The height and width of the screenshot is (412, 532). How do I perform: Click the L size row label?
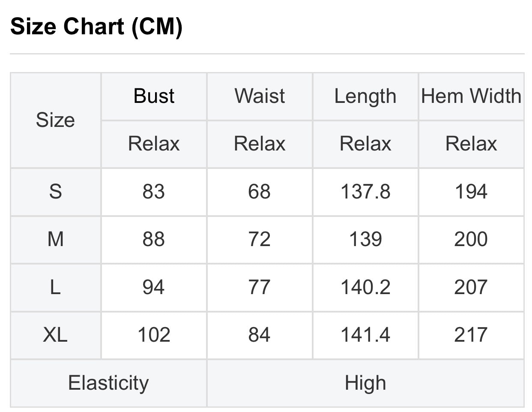(55, 287)
